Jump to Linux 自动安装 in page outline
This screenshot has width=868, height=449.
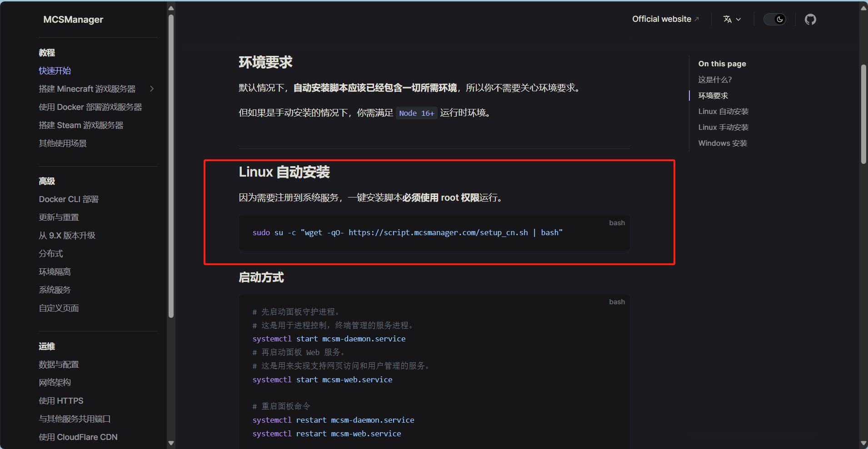[723, 112]
